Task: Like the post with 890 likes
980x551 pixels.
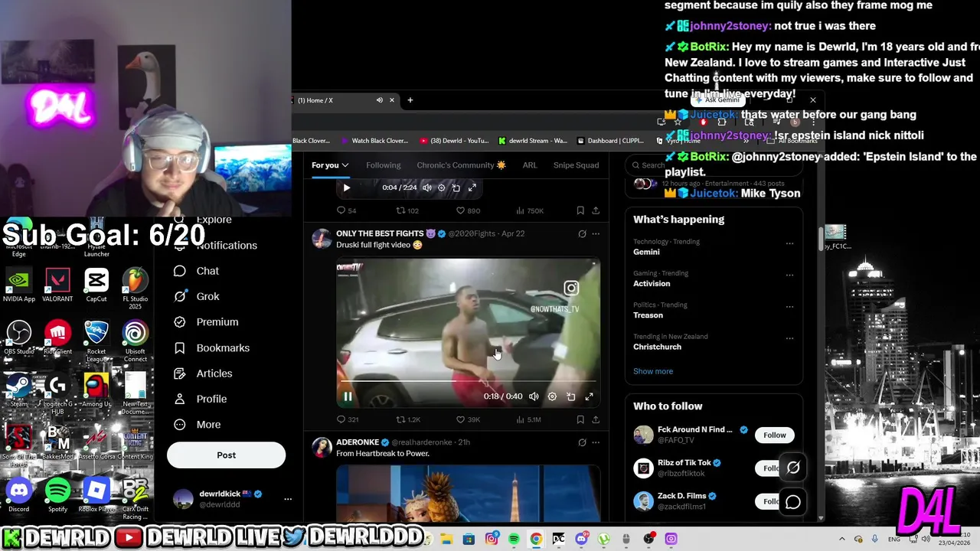Action: coord(468,210)
